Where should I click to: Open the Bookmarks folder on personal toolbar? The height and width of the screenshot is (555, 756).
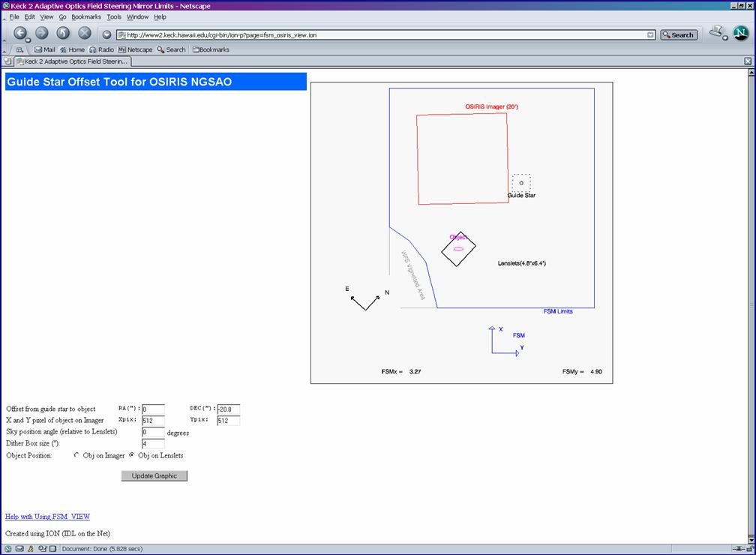[x=211, y=49]
